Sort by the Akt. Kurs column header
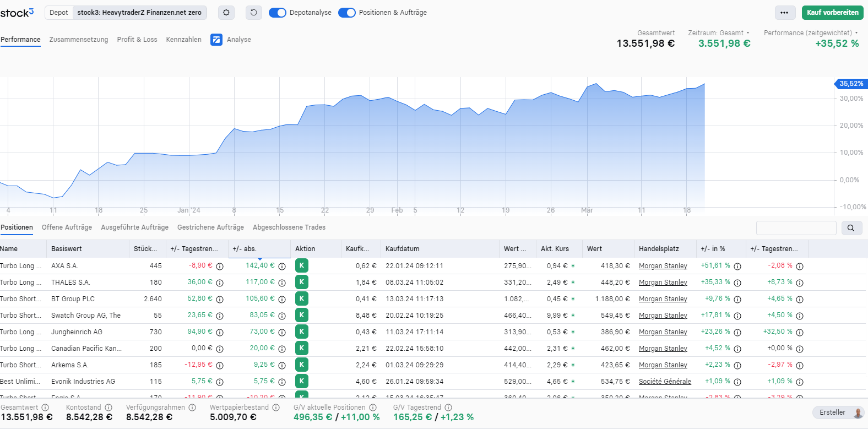868x429 pixels. (559, 249)
